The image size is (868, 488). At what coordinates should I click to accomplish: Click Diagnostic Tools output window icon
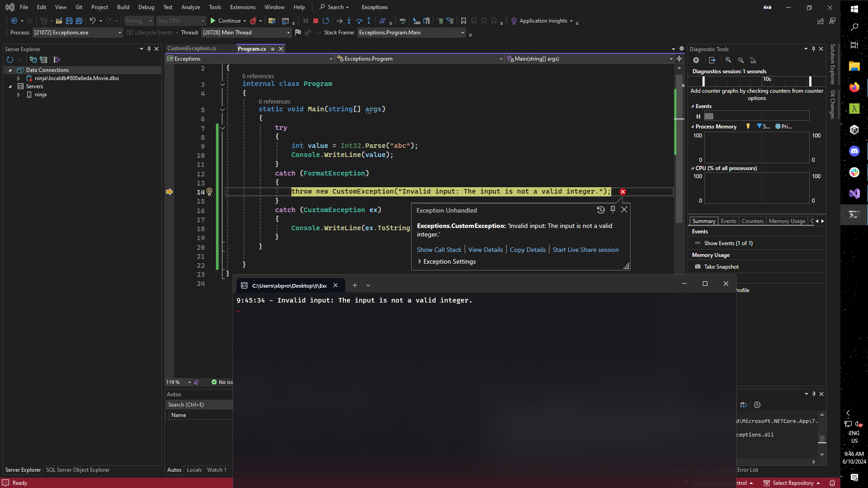(x=712, y=60)
